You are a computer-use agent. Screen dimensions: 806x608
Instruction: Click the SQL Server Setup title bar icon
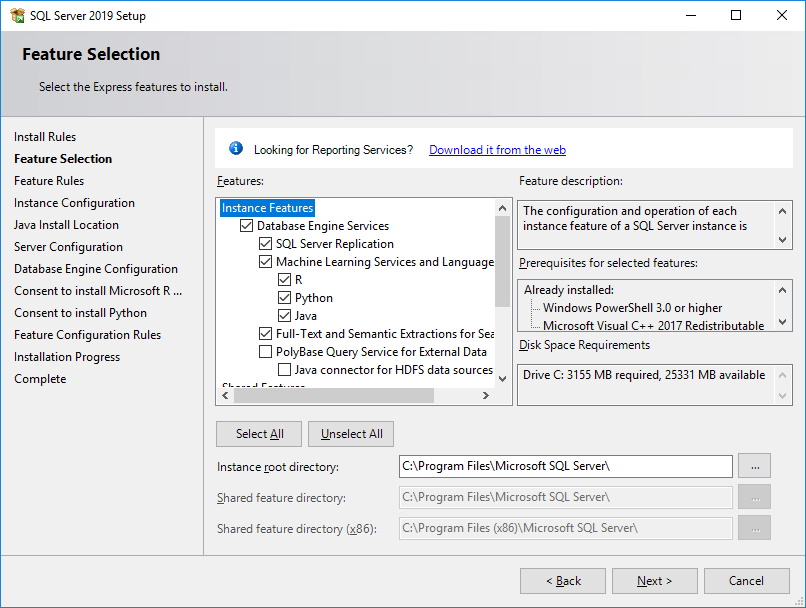[x=17, y=15]
